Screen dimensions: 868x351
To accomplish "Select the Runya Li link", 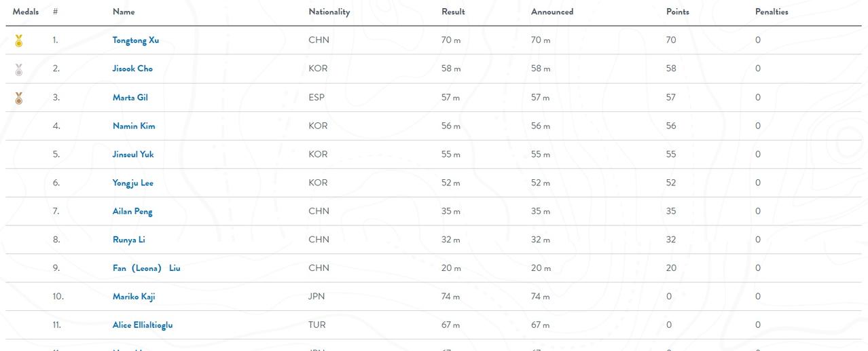I will [x=128, y=240].
